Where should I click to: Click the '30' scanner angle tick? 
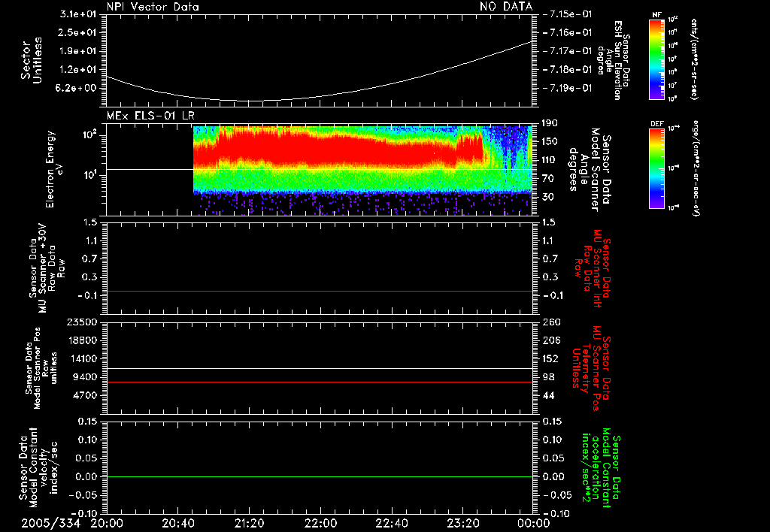click(547, 197)
